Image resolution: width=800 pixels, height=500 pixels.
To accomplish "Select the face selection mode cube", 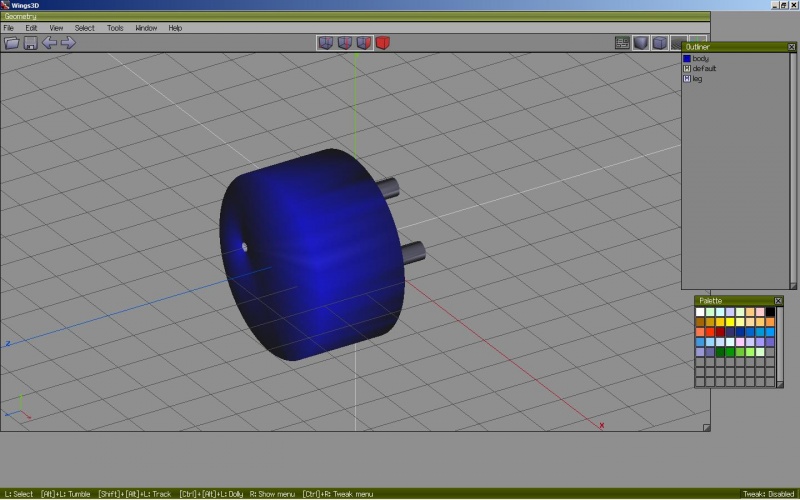I will click(x=363, y=43).
